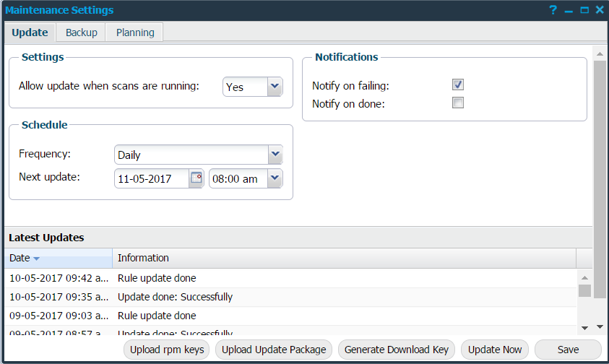The width and height of the screenshot is (609, 364).
Task: Click the Next update date input field
Action: point(151,178)
